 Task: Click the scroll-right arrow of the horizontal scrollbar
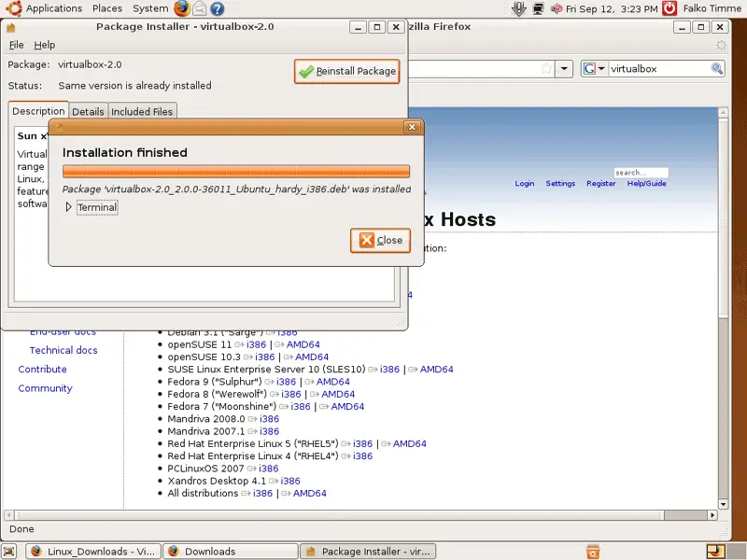(x=712, y=515)
